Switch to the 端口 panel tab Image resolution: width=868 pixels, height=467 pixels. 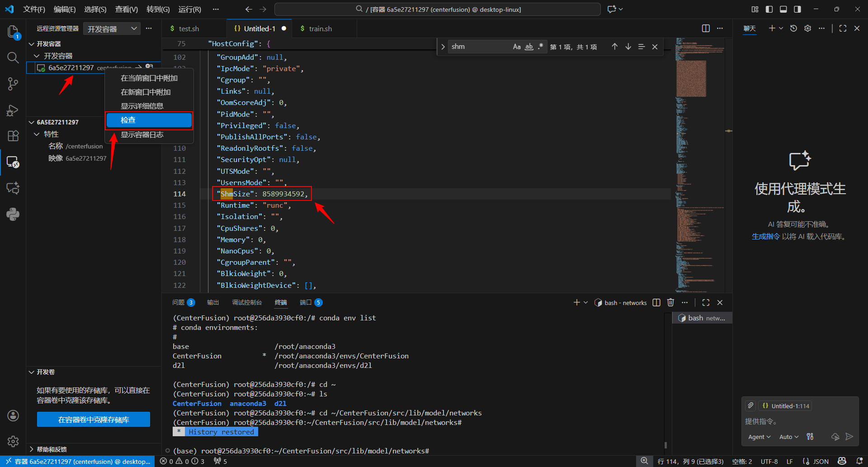tap(311, 302)
